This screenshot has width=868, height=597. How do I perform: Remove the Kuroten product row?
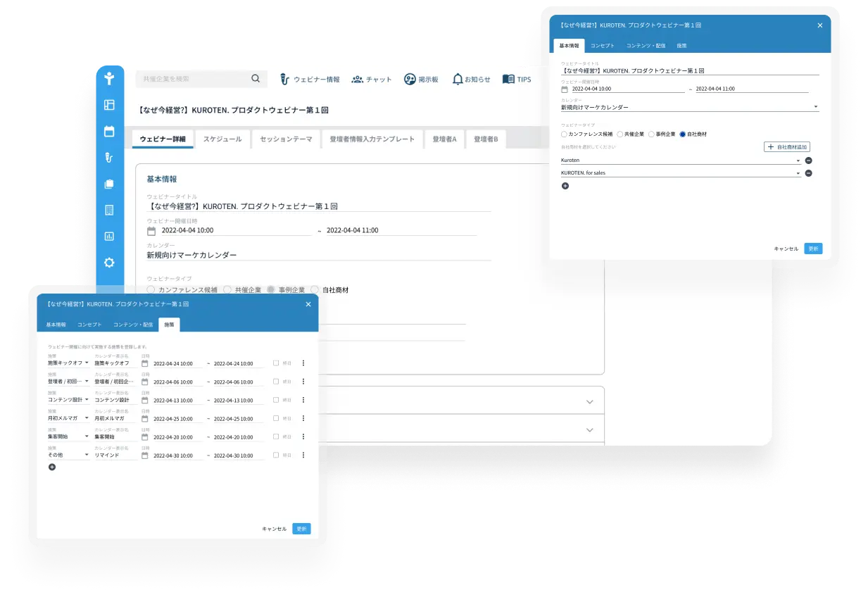click(808, 161)
